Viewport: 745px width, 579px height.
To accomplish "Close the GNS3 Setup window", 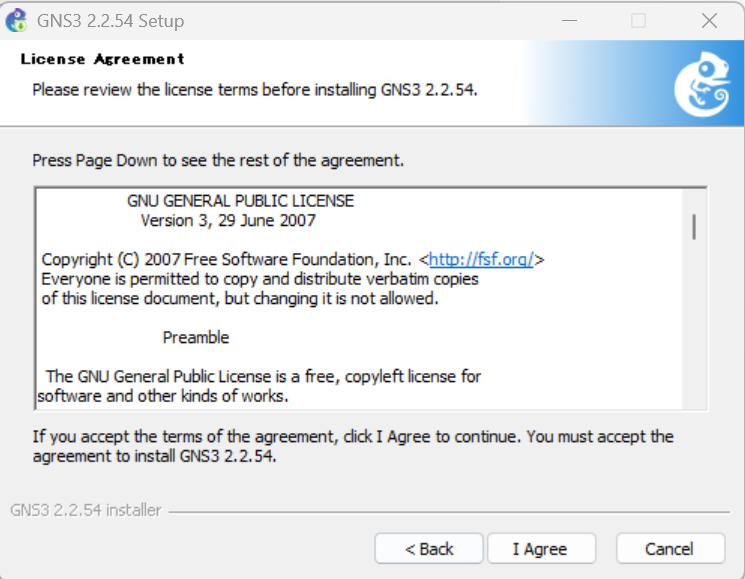I will coord(709,20).
